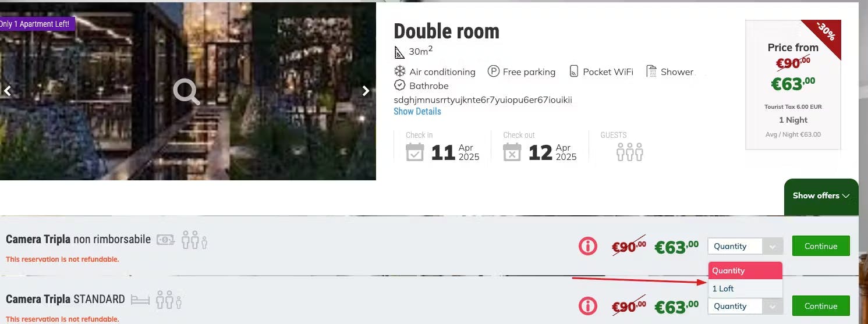Click info icon for non rimborsabile offer
This screenshot has width=868, height=324.
[588, 246]
